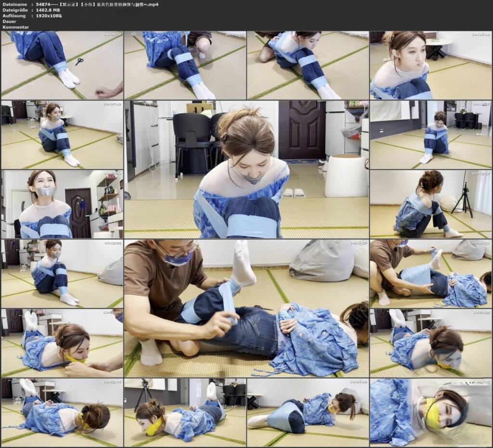
Task: Open close-up thumbnail with silver tape and door
Action: point(62,204)
